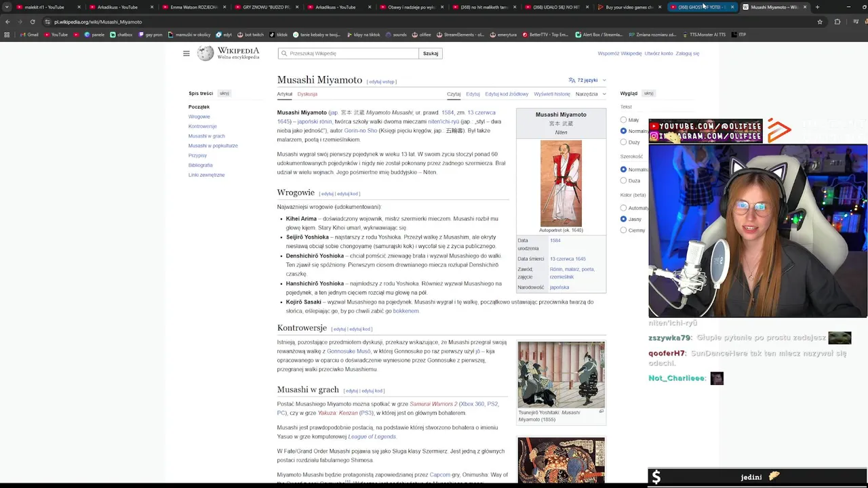Jump to Linki zewnętrzne in contents
The height and width of the screenshot is (488, 868).
click(207, 175)
